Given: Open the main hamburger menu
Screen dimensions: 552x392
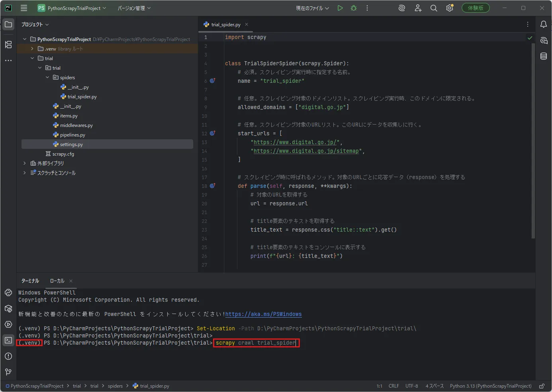Looking at the screenshot, I should (x=24, y=8).
